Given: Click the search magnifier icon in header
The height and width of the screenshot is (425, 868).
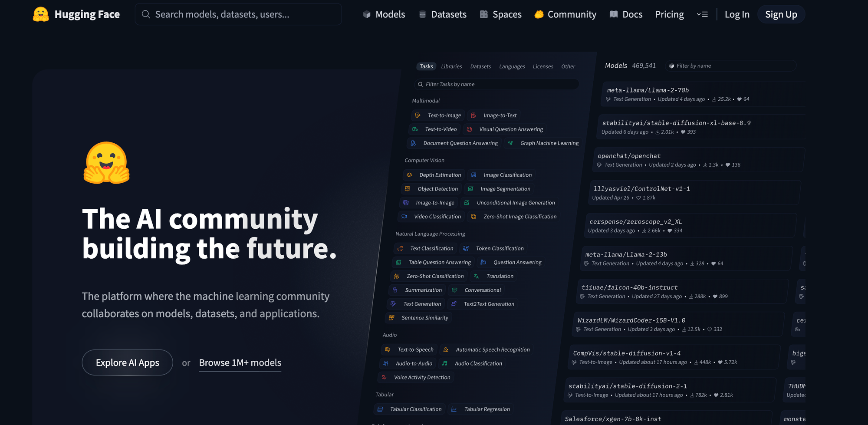Looking at the screenshot, I should (146, 14).
